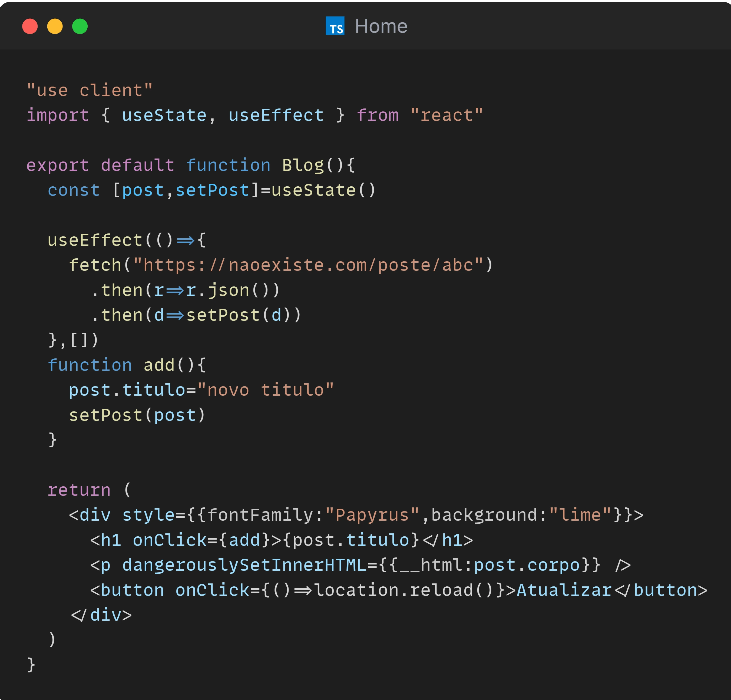Click the "novo titulo" string literal
This screenshot has width=731, height=700.
(265, 390)
